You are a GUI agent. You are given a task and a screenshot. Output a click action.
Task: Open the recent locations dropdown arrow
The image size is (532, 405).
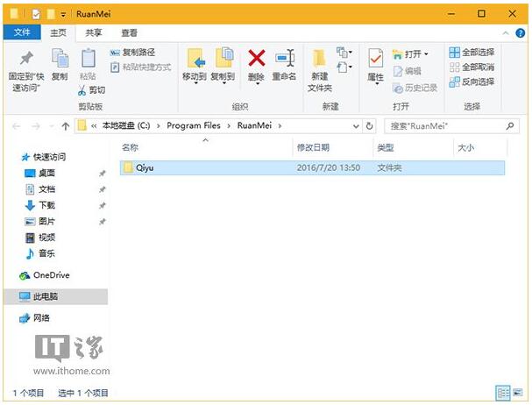pos(52,126)
